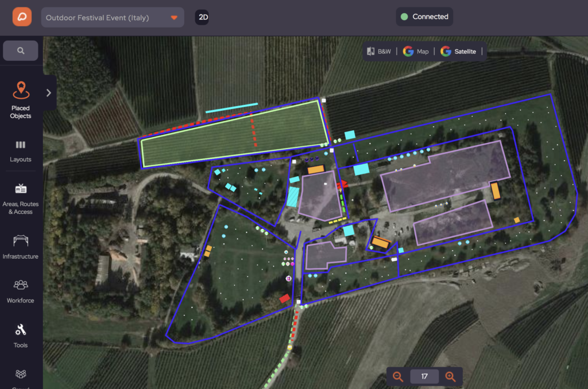The image size is (588, 389).
Task: Click the orange dropdown arrow in project selector
Action: pos(174,18)
